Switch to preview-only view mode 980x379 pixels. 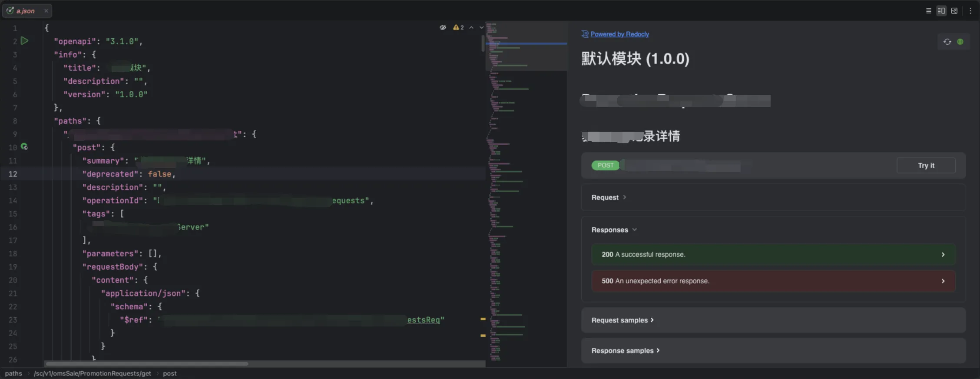[x=954, y=11]
